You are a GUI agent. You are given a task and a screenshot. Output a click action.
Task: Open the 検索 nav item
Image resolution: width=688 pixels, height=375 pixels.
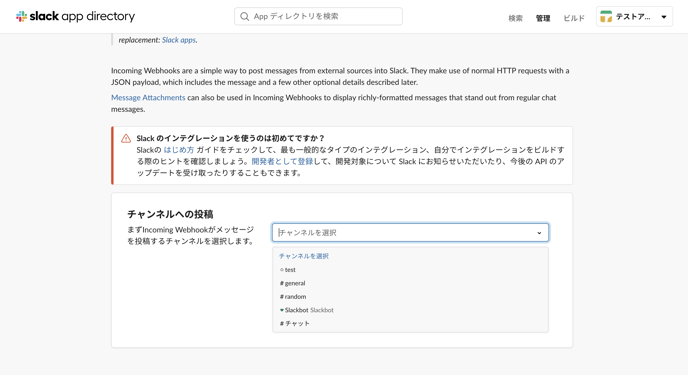click(x=515, y=18)
